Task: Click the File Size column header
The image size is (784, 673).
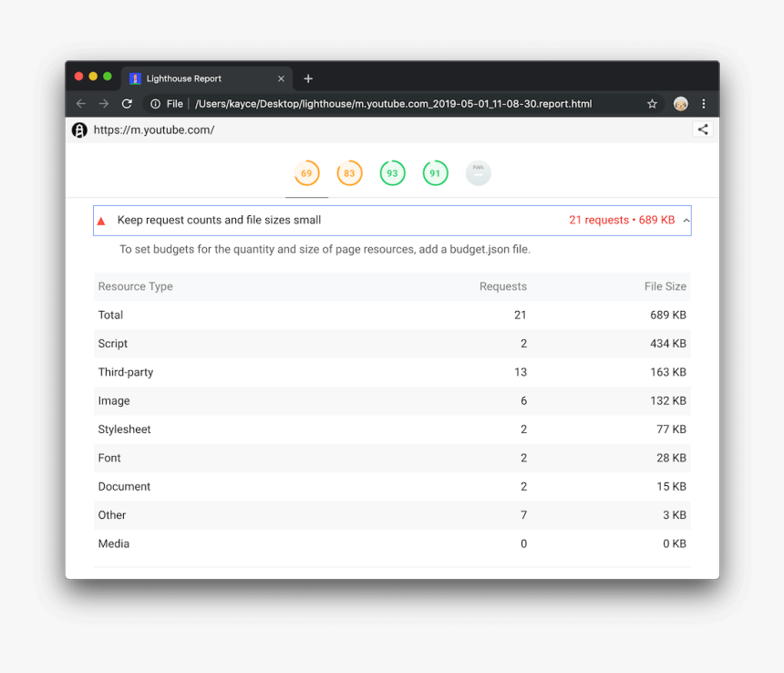Action: (665, 286)
